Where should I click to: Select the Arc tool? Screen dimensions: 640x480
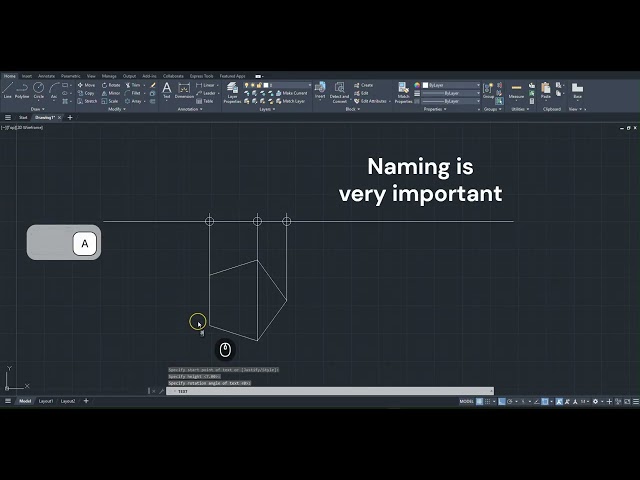point(54,90)
